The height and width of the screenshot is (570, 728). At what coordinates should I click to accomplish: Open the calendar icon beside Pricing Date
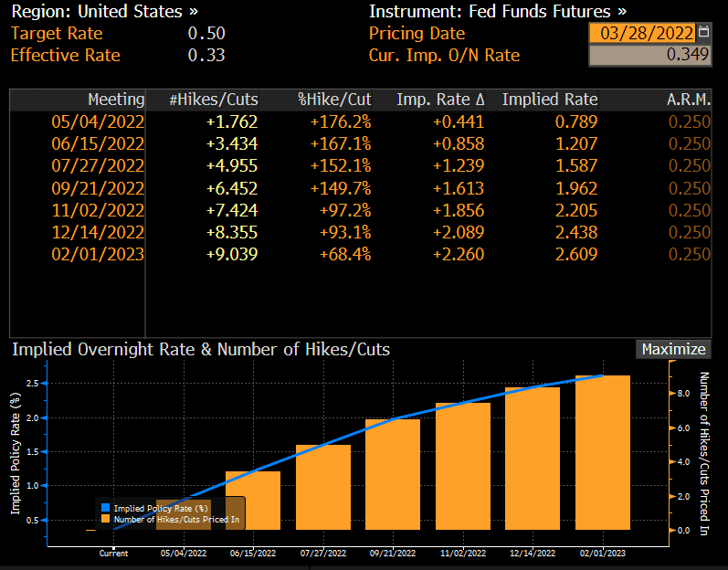[x=704, y=32]
